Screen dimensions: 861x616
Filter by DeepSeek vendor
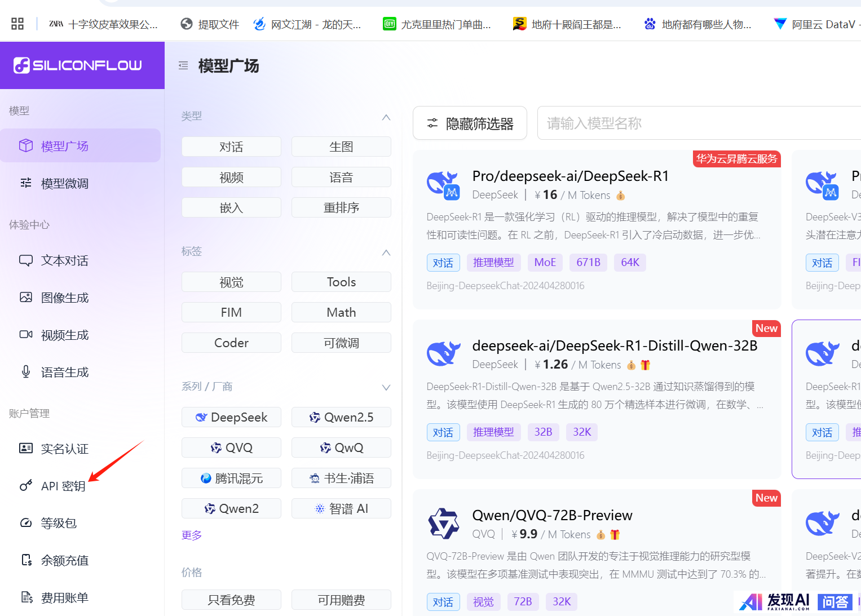231,417
